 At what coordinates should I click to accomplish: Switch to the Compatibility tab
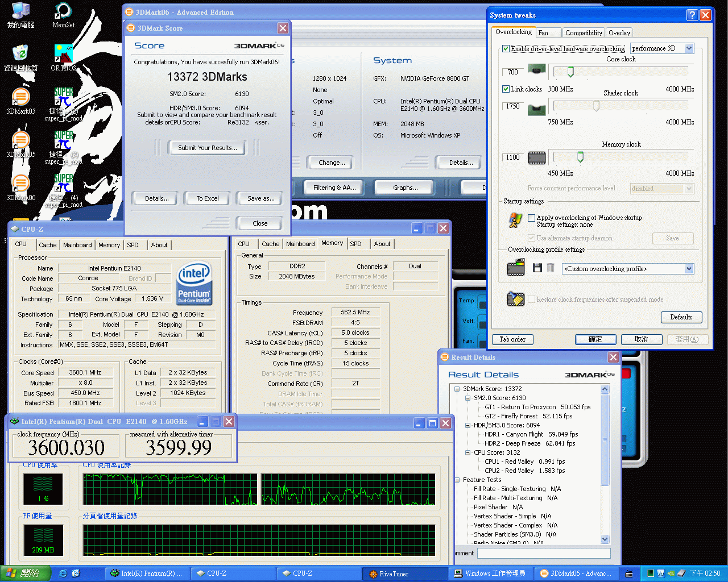pyautogui.click(x=584, y=33)
